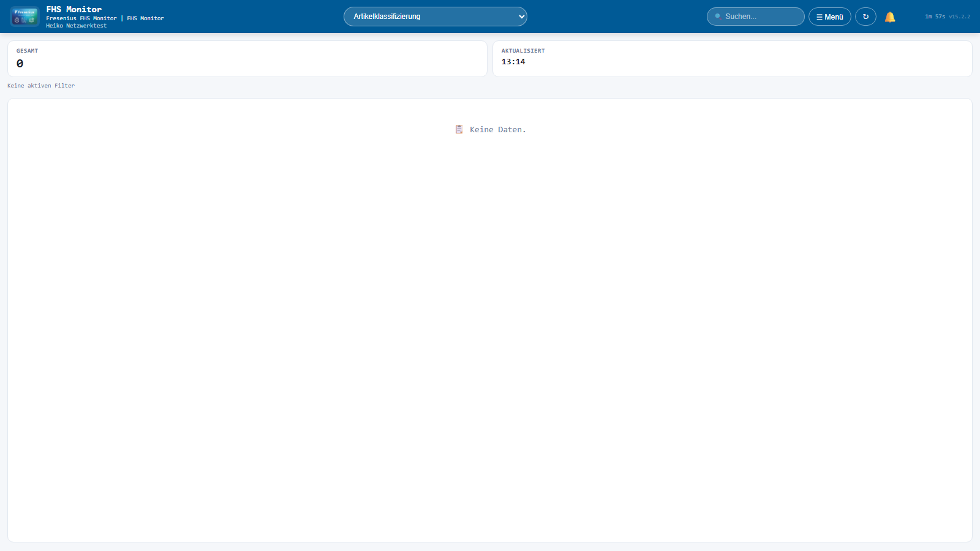
Task: Open notifications via the bell icon
Action: [x=890, y=17]
